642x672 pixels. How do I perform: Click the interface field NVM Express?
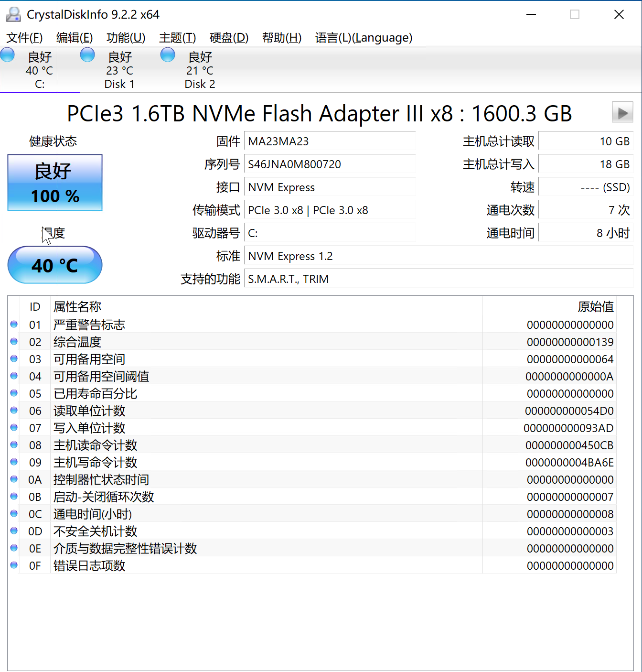point(330,187)
